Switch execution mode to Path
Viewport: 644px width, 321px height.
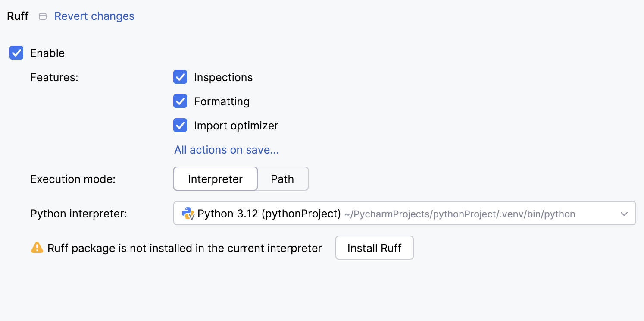pyautogui.click(x=282, y=179)
